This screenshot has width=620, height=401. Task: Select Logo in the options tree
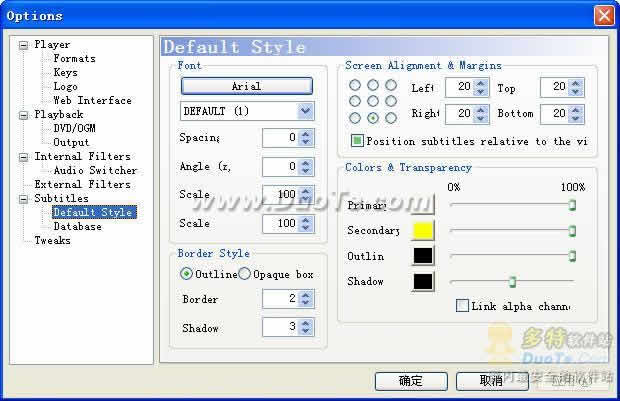(x=65, y=86)
